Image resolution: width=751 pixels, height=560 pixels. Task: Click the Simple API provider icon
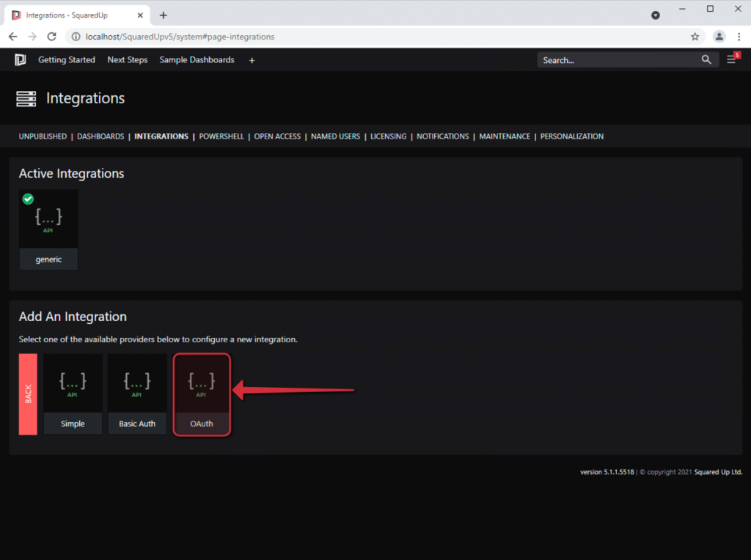coord(73,382)
